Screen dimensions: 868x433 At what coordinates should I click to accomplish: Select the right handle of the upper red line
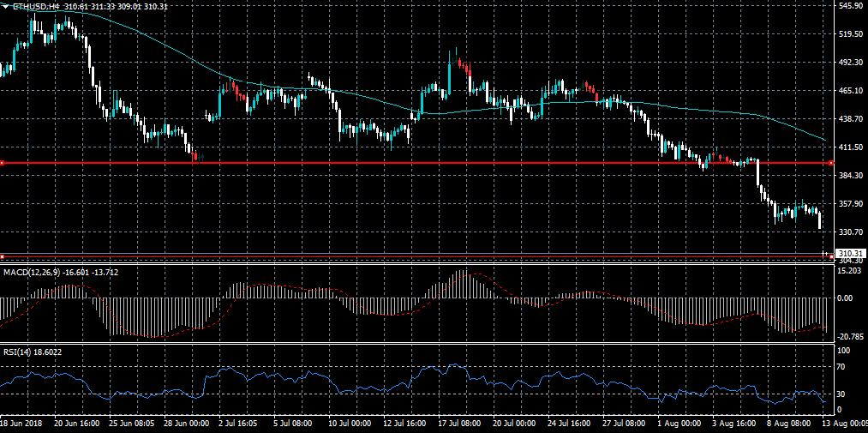pos(832,163)
